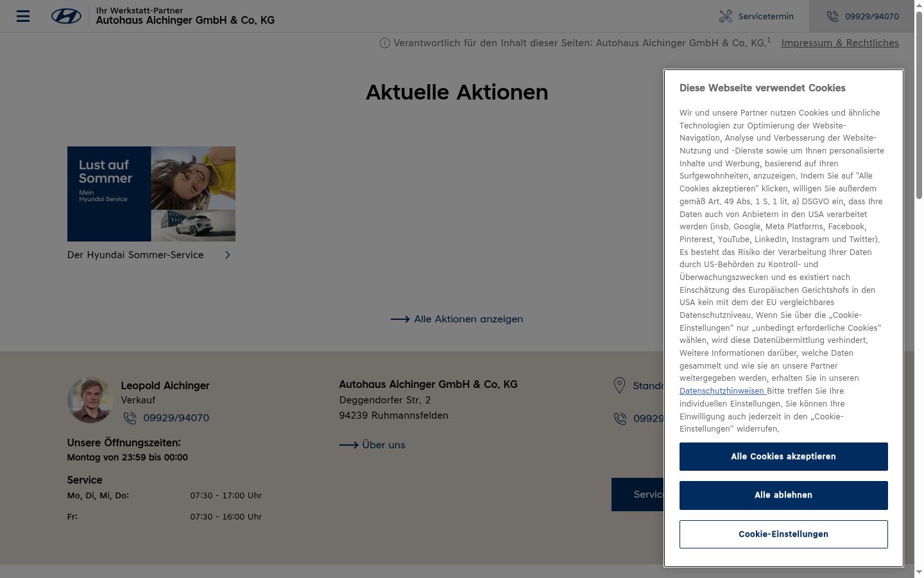Click Leopold Aichinger's phone number 09929/94070
Screen dimensions: 924x578
point(176,418)
